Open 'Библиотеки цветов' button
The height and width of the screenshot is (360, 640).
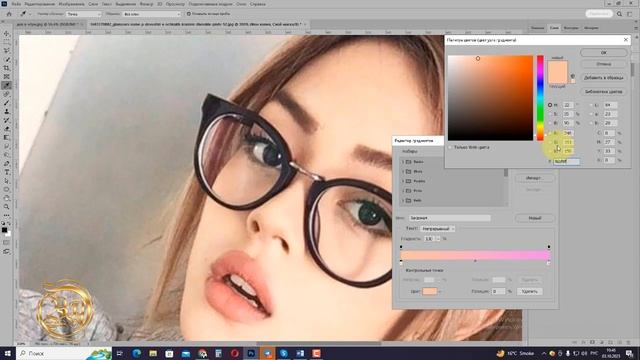[x=603, y=91]
